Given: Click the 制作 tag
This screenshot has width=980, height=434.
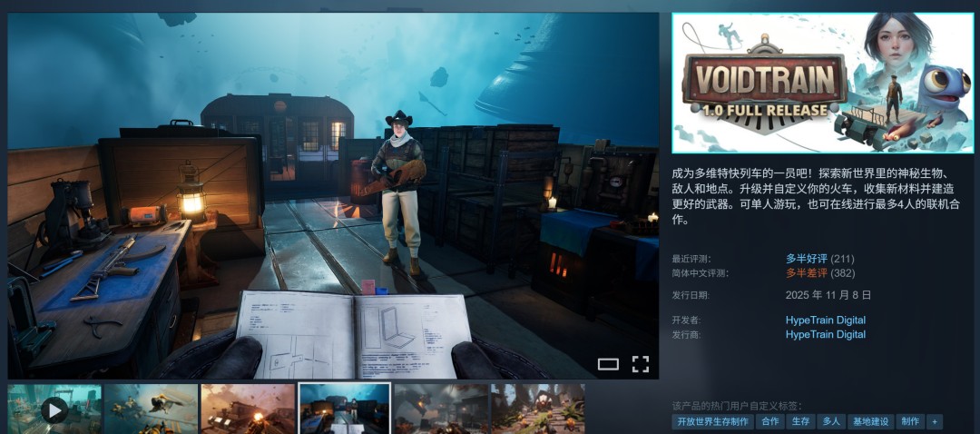Looking at the screenshot, I should [x=909, y=421].
